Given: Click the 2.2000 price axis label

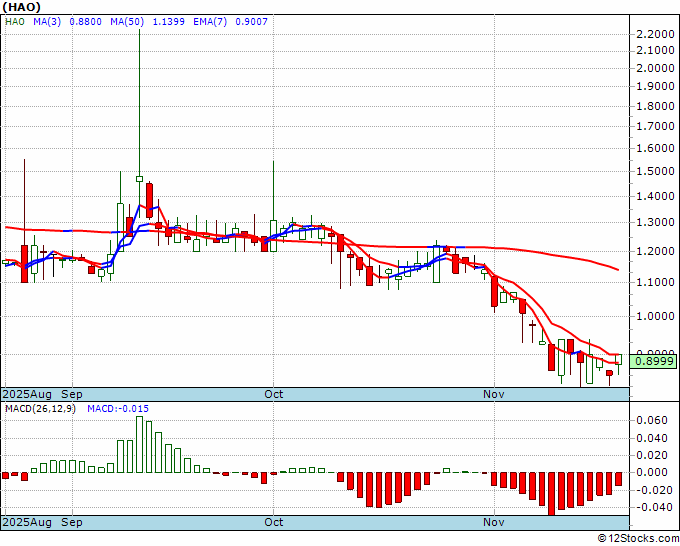Looking at the screenshot, I should (x=654, y=34).
